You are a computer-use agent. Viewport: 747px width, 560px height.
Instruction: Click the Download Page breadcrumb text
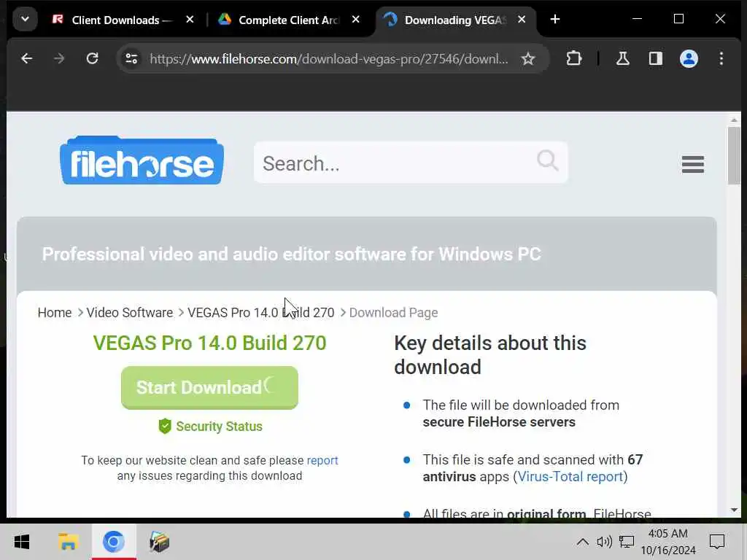click(393, 313)
